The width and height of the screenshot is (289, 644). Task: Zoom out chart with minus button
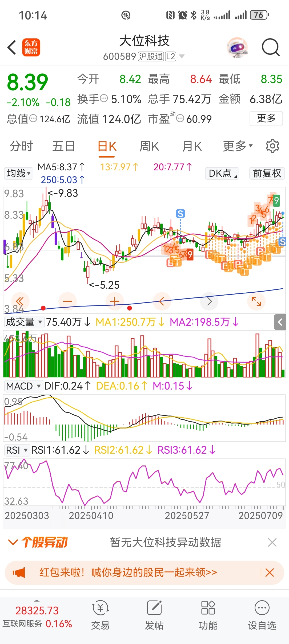click(67, 301)
